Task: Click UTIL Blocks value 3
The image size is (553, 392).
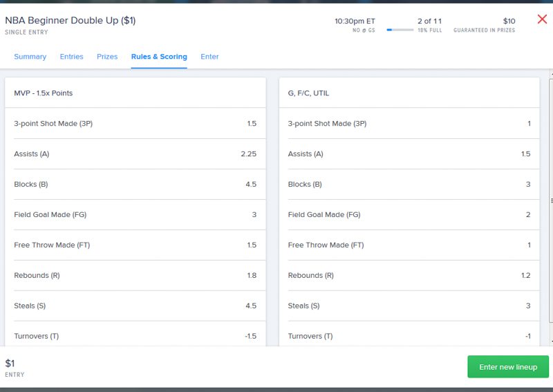Action: click(x=528, y=184)
